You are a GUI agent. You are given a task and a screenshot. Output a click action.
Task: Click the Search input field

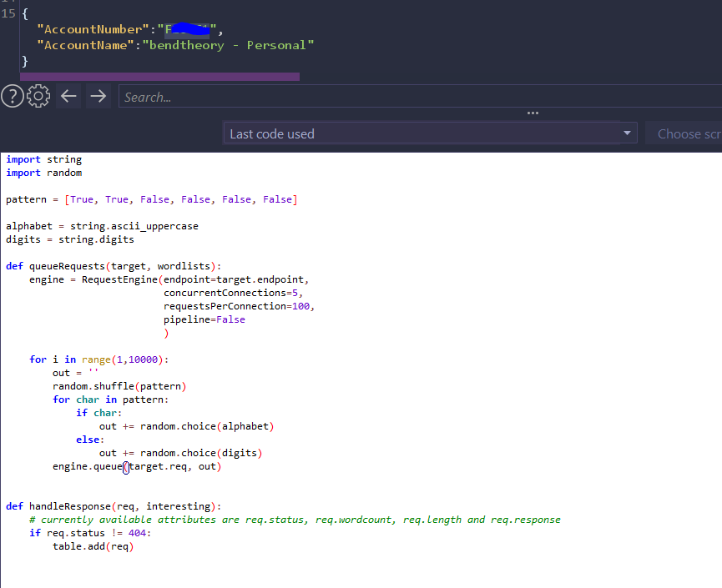pyautogui.click(x=420, y=97)
